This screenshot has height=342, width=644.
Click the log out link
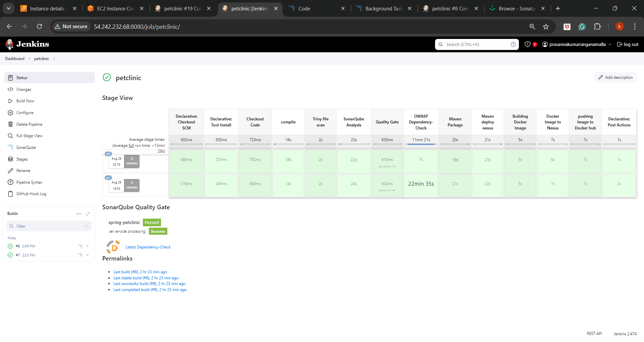[628, 44]
